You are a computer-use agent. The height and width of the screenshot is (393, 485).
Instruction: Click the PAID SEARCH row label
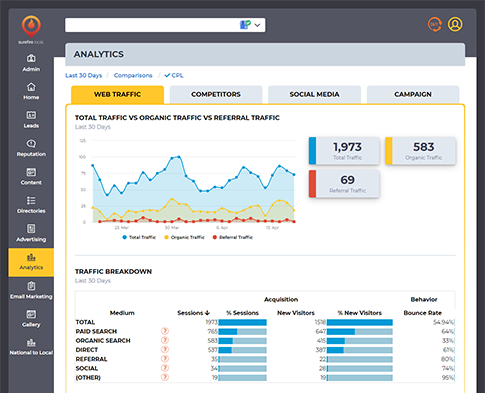[96, 331]
